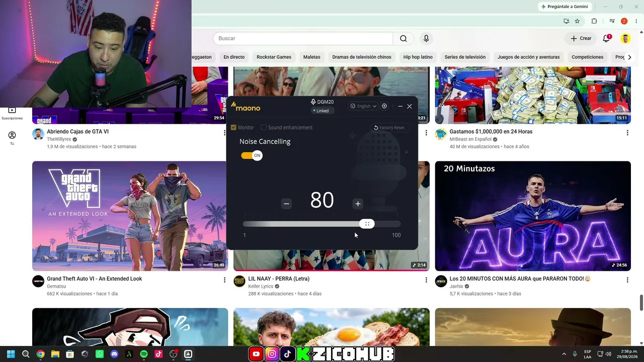Open the Windows Start menu
This screenshot has height=362, width=644.
point(11,354)
